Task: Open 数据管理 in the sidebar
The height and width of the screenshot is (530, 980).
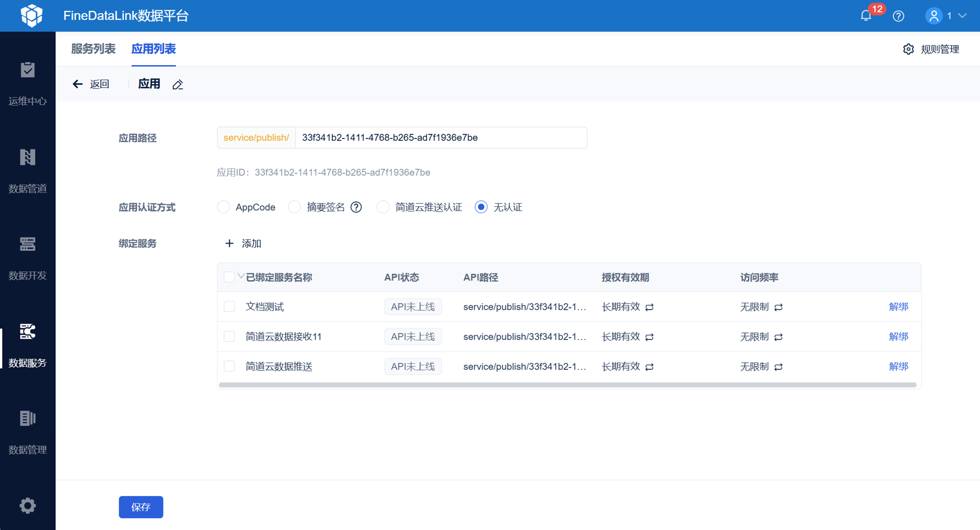Action: [28, 432]
